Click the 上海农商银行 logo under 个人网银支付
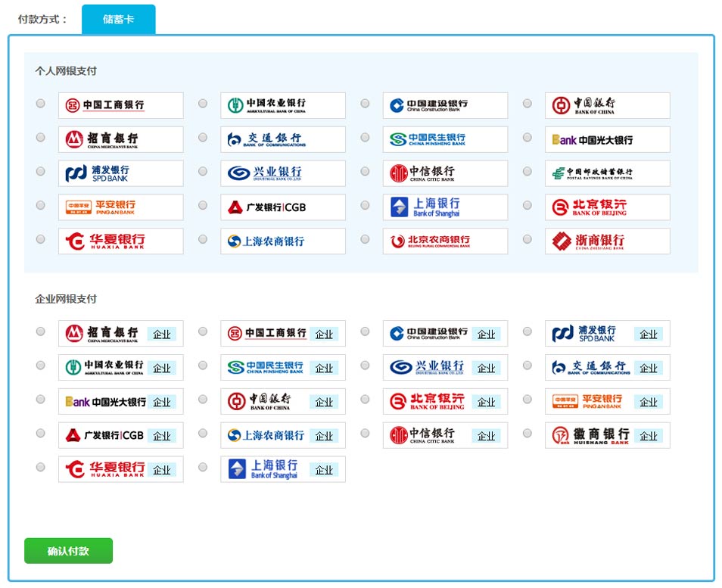 [283, 241]
